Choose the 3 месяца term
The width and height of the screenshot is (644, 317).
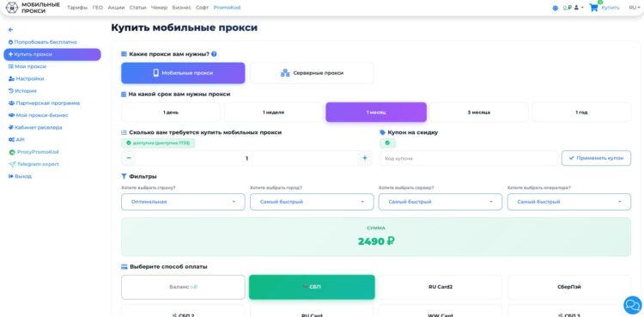tap(479, 113)
